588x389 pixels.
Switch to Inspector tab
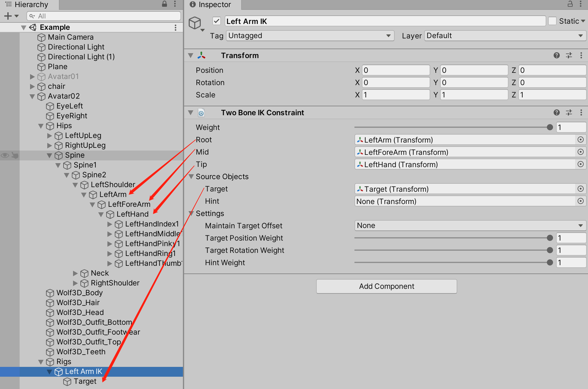(212, 5)
